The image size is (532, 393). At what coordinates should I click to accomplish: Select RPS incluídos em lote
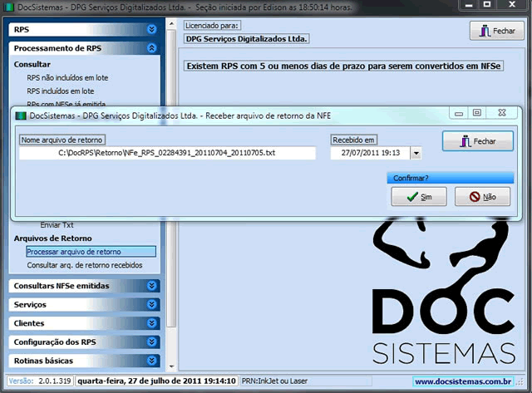tap(61, 91)
